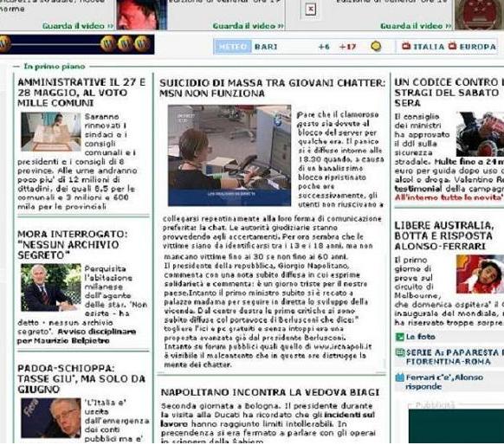Viewport: 504px width, 445px height.
Task: Click the Serie A table icon
Action: (400, 352)
